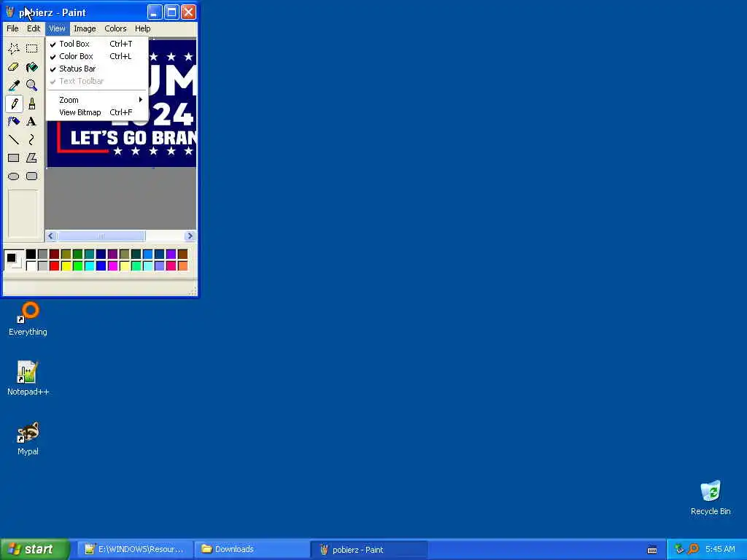The width and height of the screenshot is (747, 560).
Task: Select the Line tool
Action: pyautogui.click(x=14, y=139)
